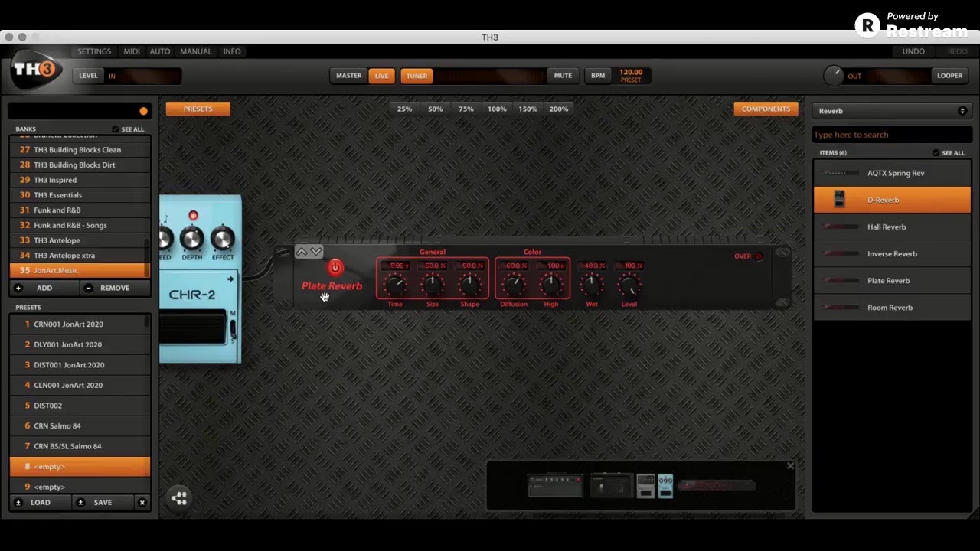This screenshot has width=980, height=551.
Task: Open the INFO menu
Action: [x=232, y=51]
